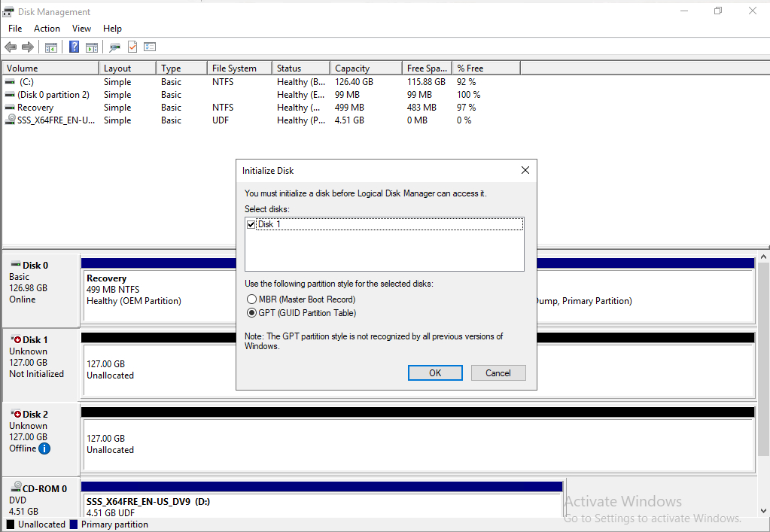Click the hard disk icon beside (C:) volume

click(x=10, y=81)
